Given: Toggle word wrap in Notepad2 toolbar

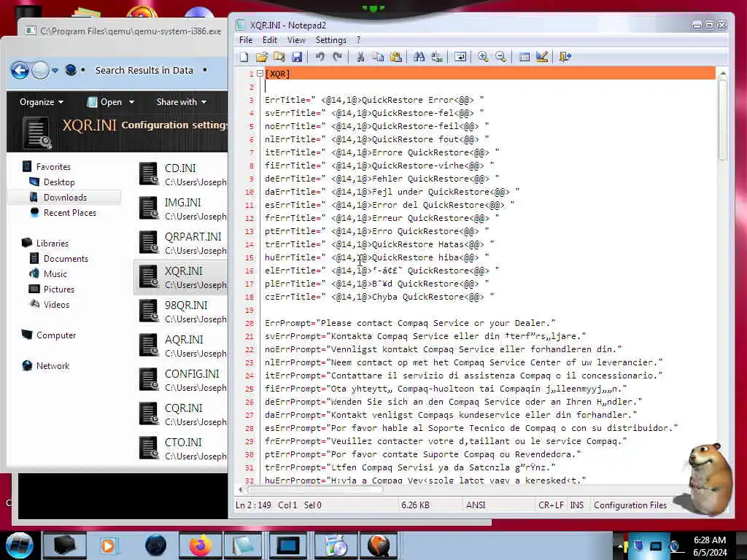Looking at the screenshot, I should coord(460,57).
